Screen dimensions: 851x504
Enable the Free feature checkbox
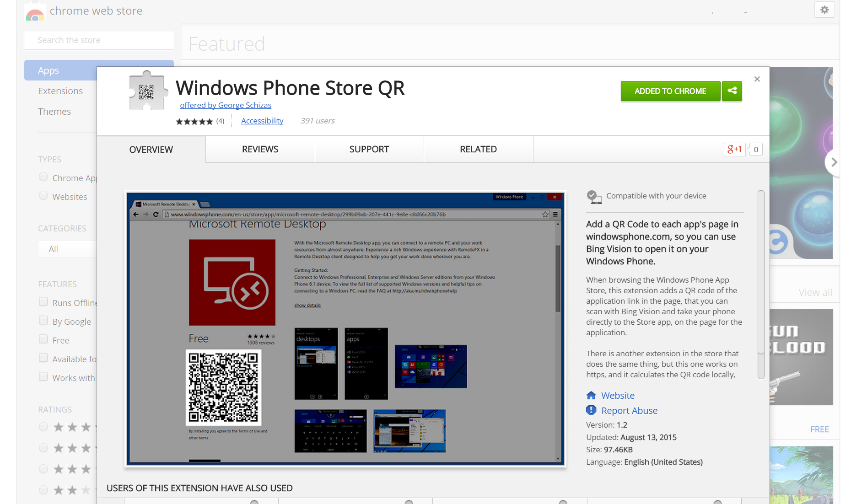(x=43, y=339)
